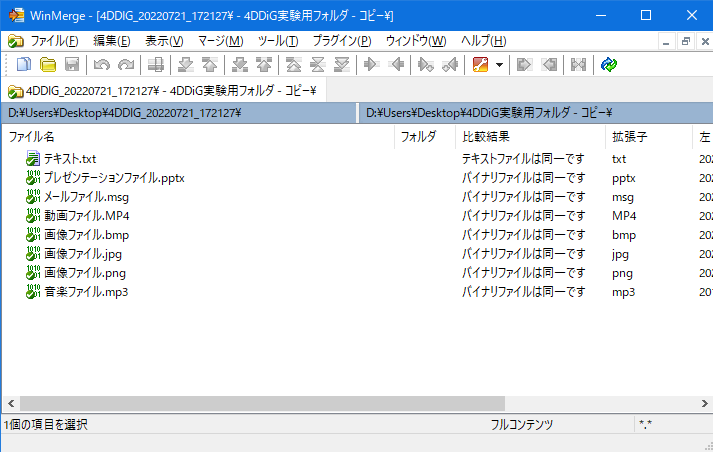Click the Open folder toolbar icon
Screen dimensions: 713x452
pos(48,65)
